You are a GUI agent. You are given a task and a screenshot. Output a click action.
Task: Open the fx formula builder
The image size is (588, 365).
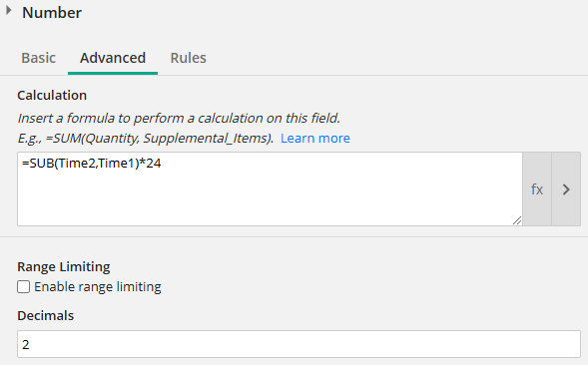pyautogui.click(x=537, y=188)
